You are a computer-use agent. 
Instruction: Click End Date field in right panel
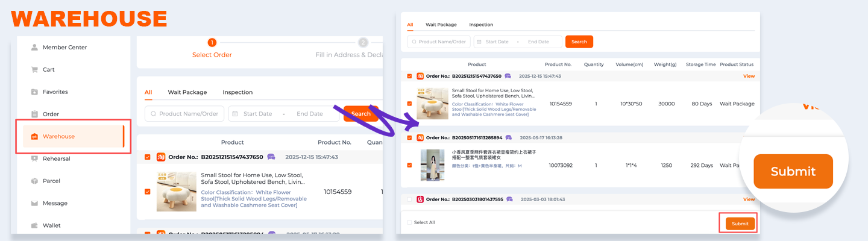coord(538,42)
